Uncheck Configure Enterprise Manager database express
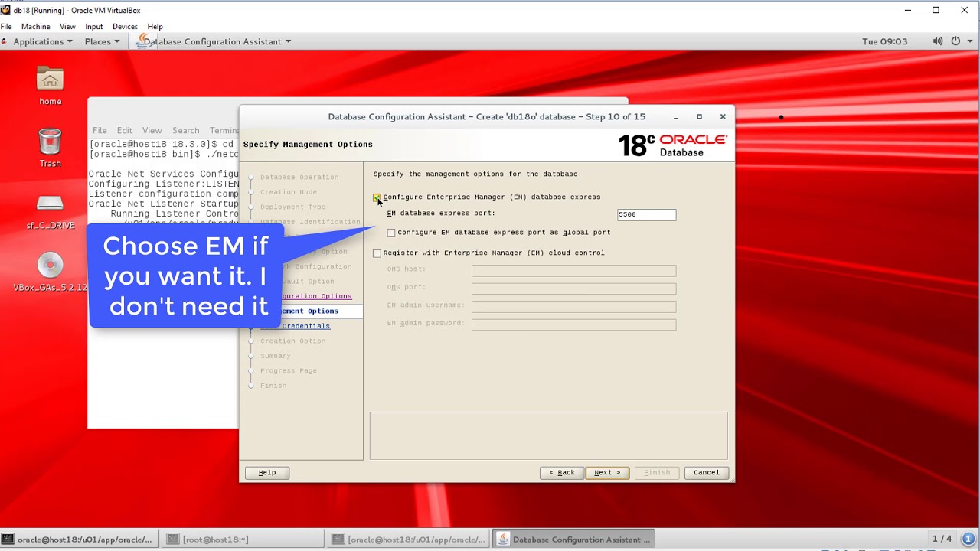This screenshot has height=551, width=980. click(377, 197)
